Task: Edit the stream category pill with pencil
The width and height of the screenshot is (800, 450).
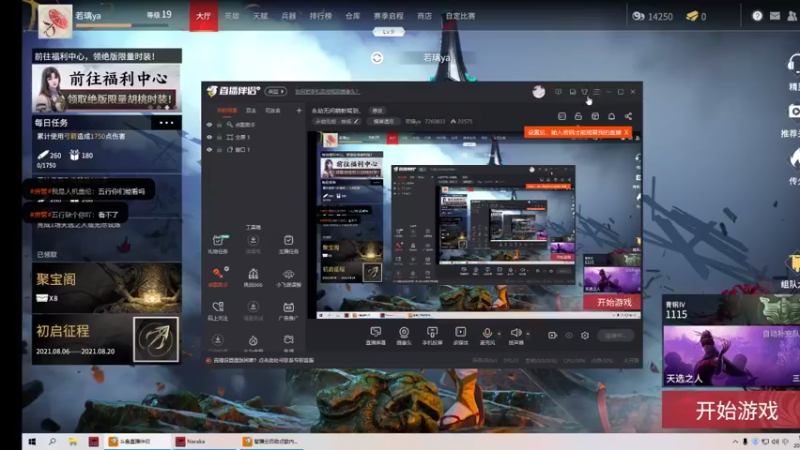Action: pos(336,121)
